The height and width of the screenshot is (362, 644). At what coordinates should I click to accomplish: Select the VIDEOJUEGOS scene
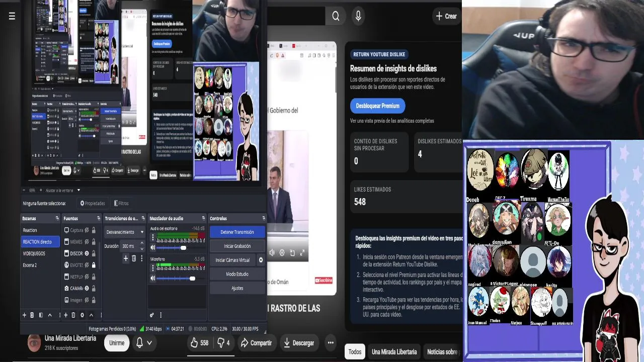click(40, 253)
